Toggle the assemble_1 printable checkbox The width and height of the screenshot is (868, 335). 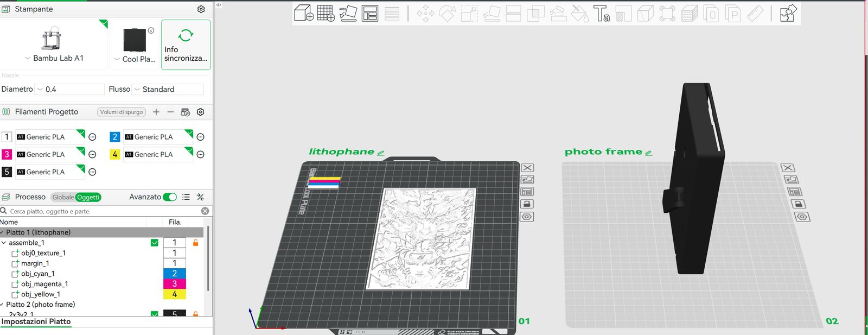pyautogui.click(x=155, y=243)
